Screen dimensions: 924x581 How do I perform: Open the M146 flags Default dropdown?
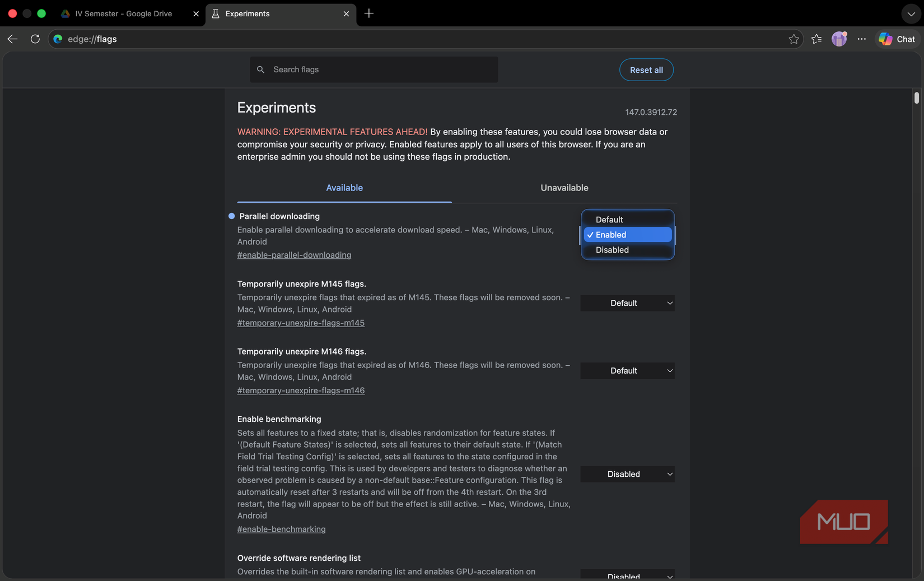(x=627, y=371)
